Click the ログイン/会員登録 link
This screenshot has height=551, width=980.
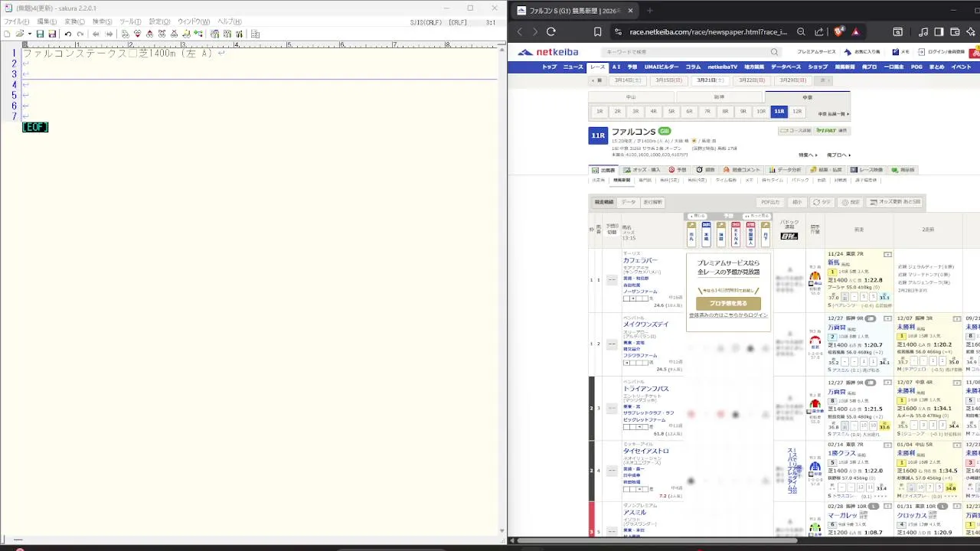(942, 52)
